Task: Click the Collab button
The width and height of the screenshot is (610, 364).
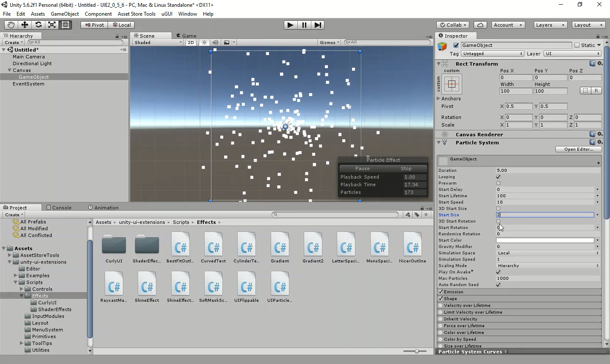Action: [453, 25]
